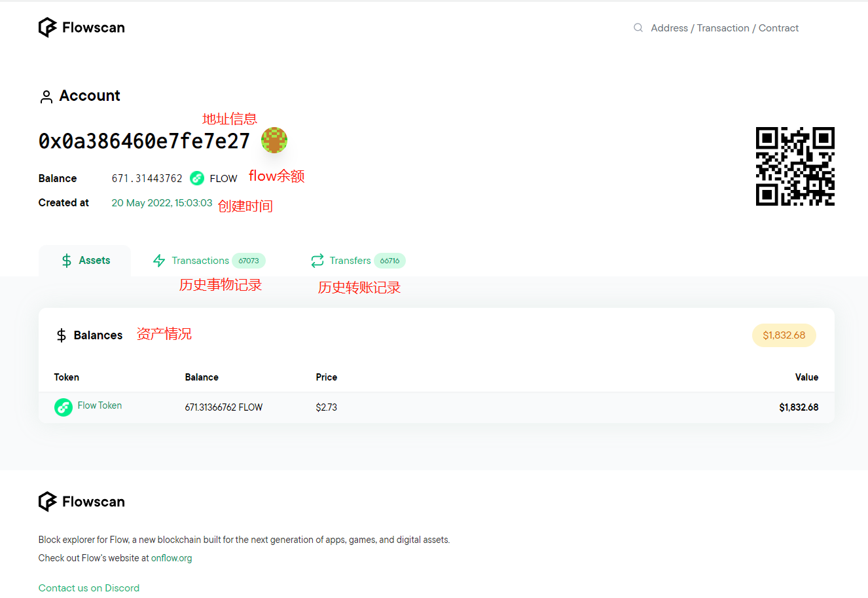Click the Address / Transaction / Contract search field

(724, 28)
